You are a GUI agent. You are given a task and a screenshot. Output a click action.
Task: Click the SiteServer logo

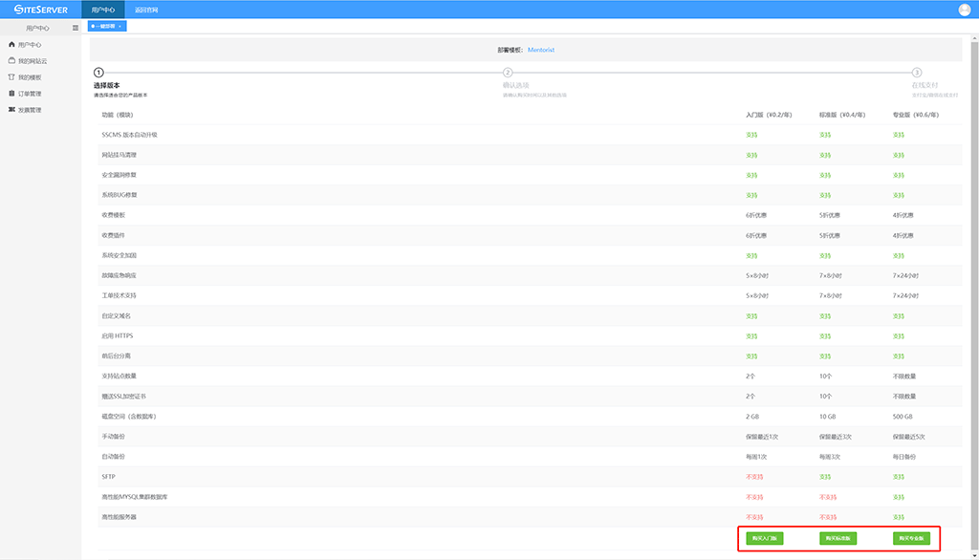point(40,10)
